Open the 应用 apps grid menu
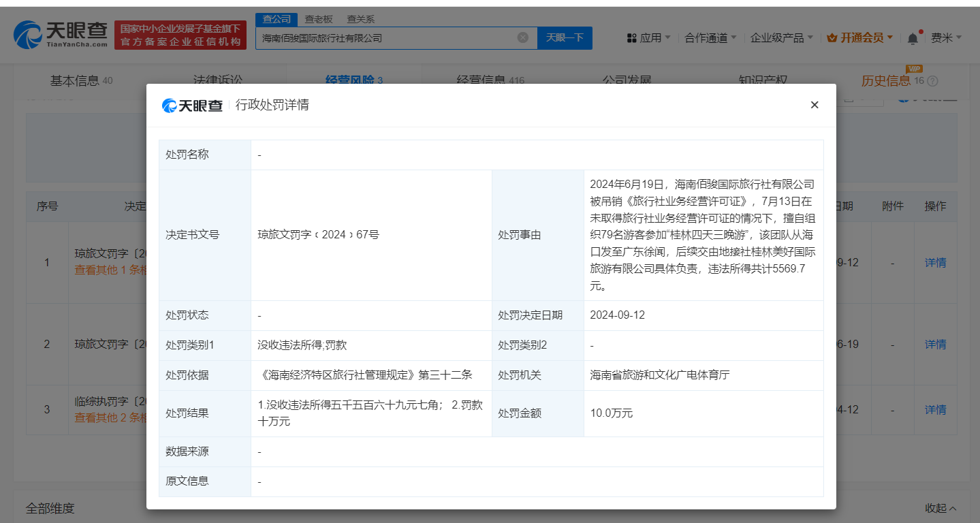 coord(648,38)
